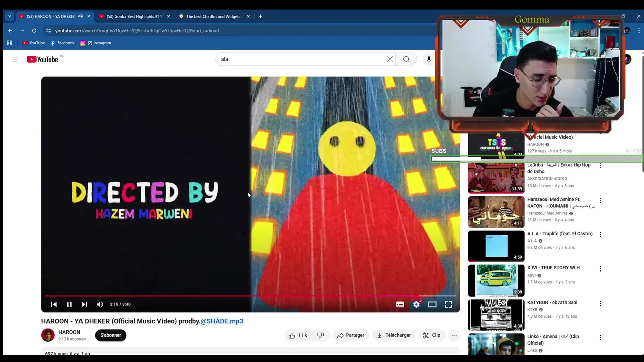Close the HAROON - YA DHEKER tab

(x=89, y=16)
